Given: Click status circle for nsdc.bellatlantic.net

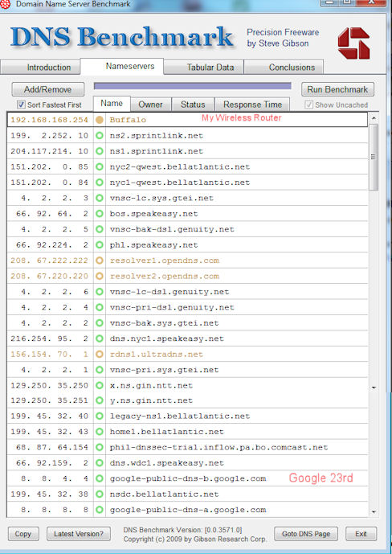Looking at the screenshot, I should click(x=100, y=494).
